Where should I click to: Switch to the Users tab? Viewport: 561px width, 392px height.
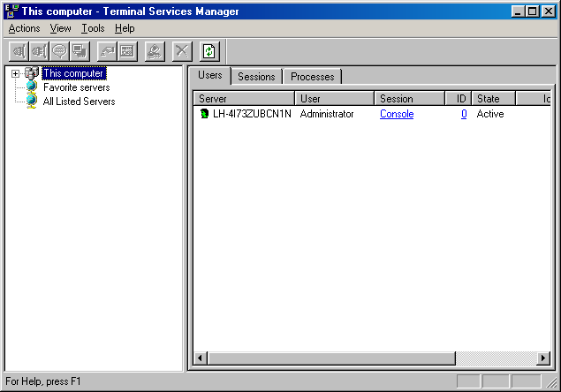[x=210, y=75]
